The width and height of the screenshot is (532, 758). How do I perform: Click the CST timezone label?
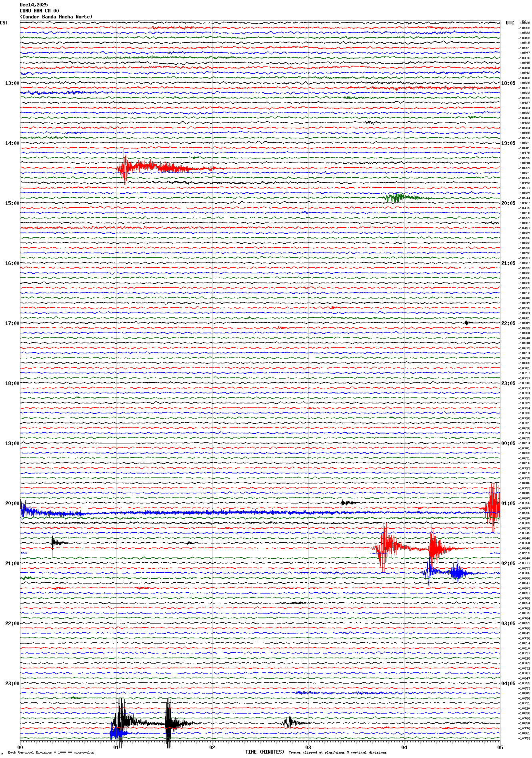(x=4, y=23)
